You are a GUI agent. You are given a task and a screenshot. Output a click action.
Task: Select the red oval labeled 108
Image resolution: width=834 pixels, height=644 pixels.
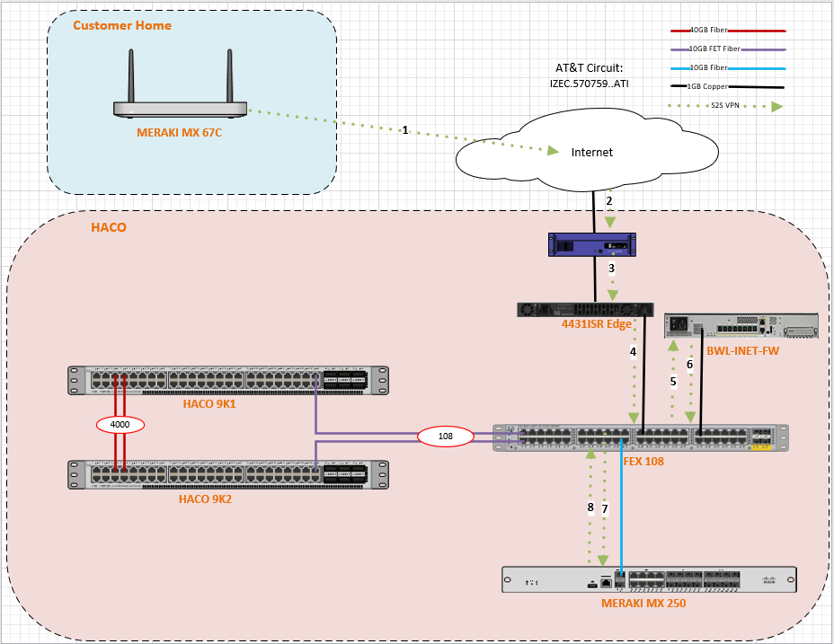[x=444, y=437]
